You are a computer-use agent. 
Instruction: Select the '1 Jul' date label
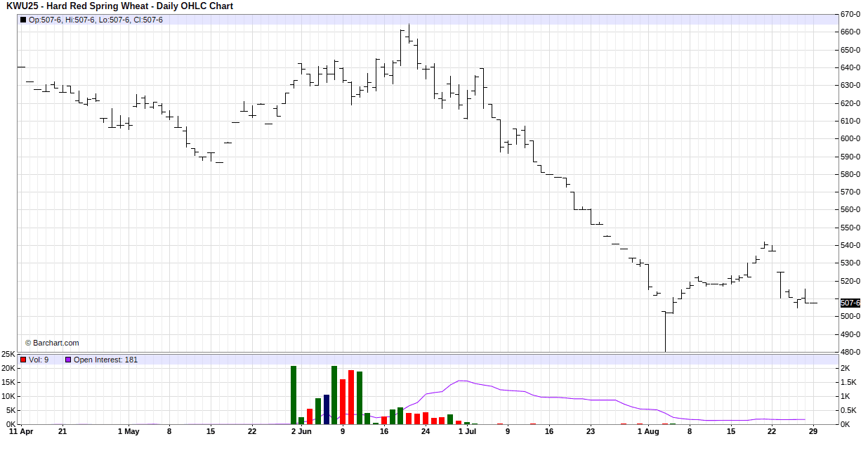(x=468, y=432)
